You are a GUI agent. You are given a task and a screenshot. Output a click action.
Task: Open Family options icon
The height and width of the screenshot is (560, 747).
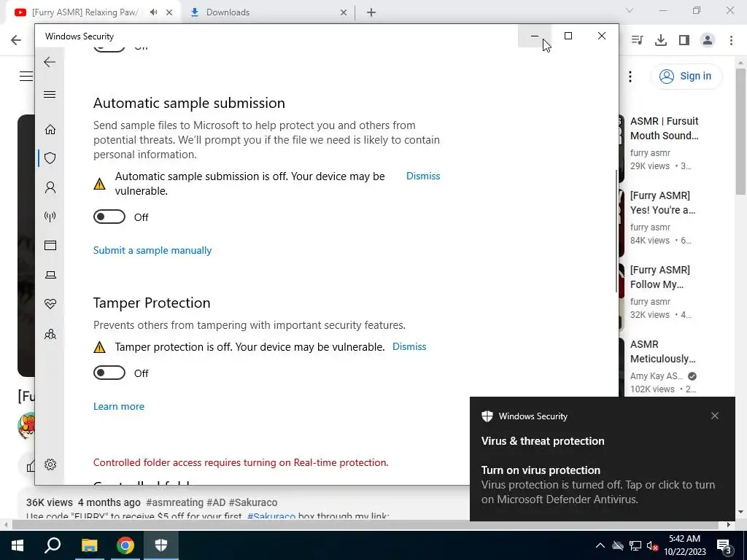[50, 334]
